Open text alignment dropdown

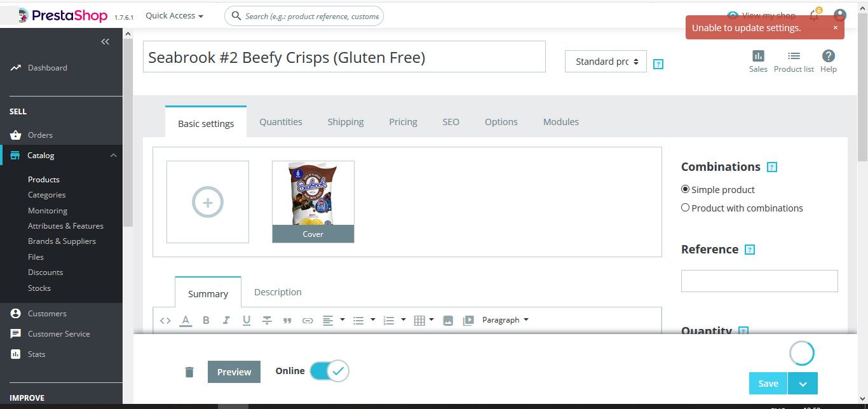coord(334,321)
